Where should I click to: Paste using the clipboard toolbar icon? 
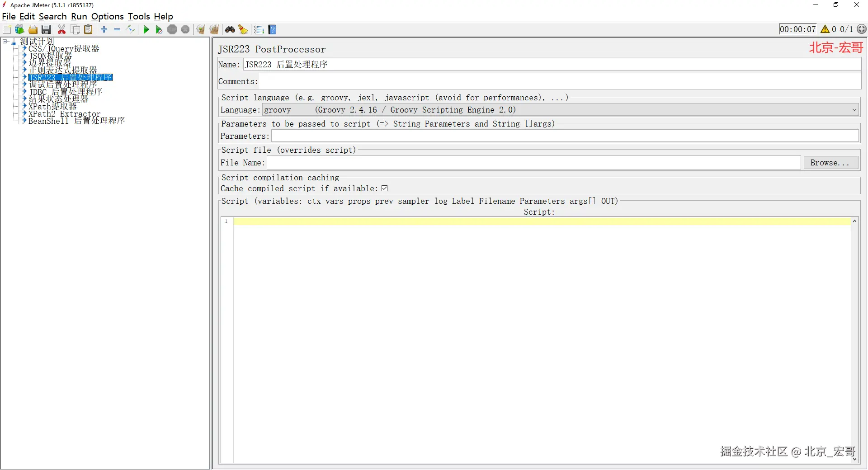tap(89, 30)
